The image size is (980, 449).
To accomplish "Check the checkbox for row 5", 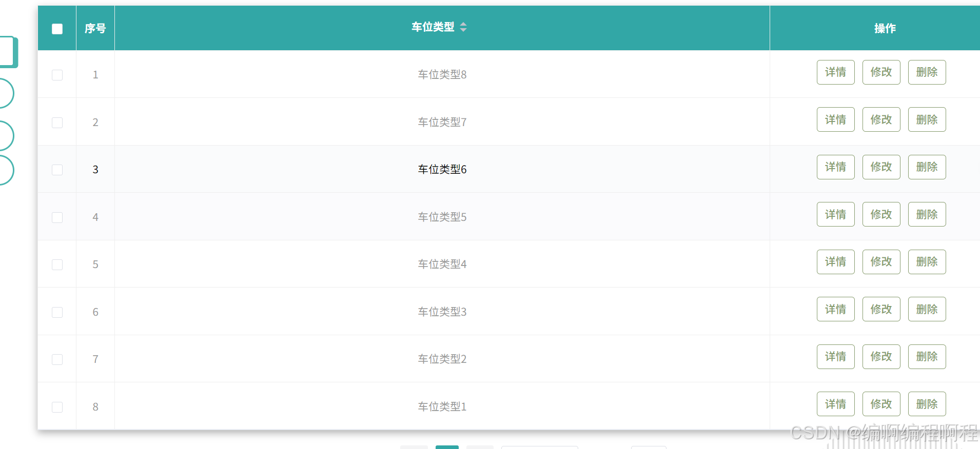I will [57, 264].
